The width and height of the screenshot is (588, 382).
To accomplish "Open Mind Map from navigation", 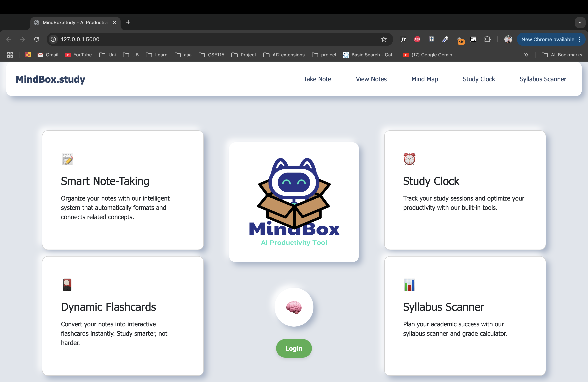I will 425,79.
